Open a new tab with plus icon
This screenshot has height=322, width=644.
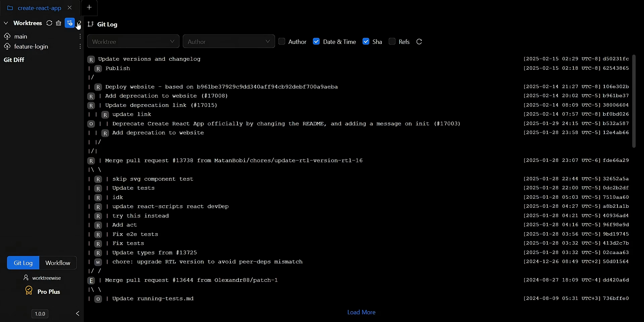point(89,8)
